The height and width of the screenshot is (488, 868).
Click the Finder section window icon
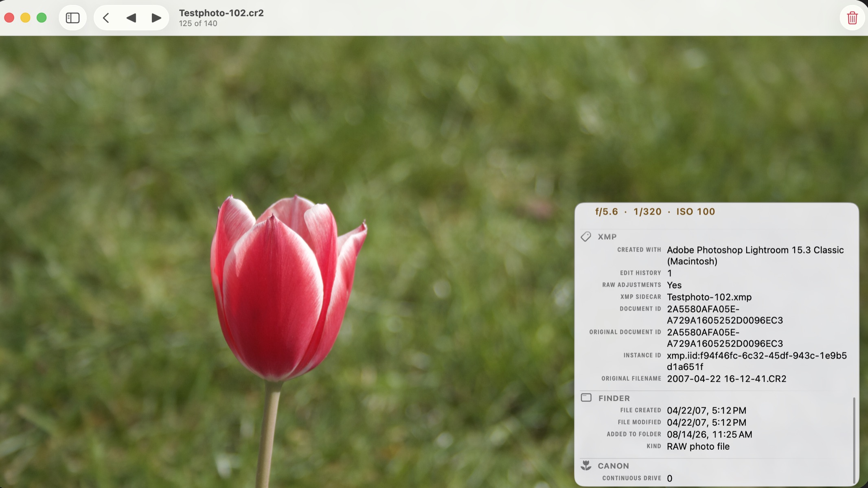coord(586,398)
